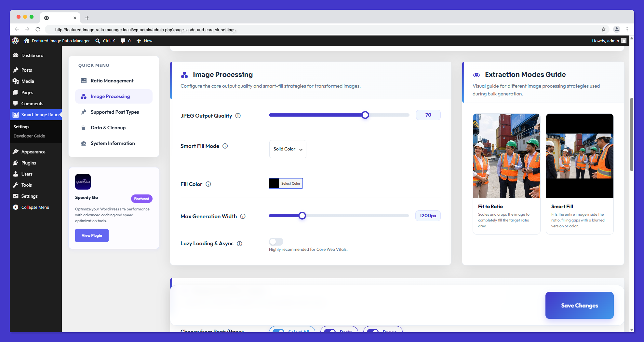Open the Smart Image Ratio Settings submenu item
The height and width of the screenshot is (342, 644).
coord(21,127)
